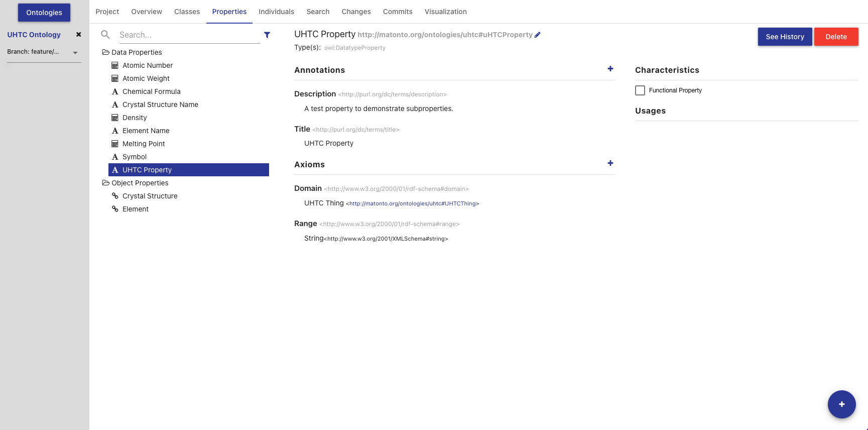Open the Visualization tab

pos(445,12)
